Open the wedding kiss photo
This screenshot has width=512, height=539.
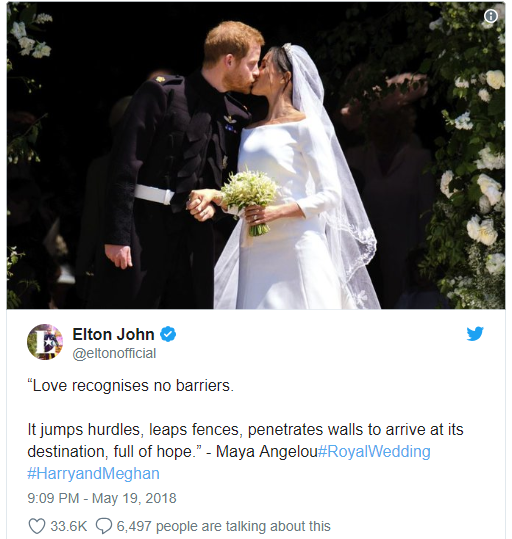(x=256, y=155)
